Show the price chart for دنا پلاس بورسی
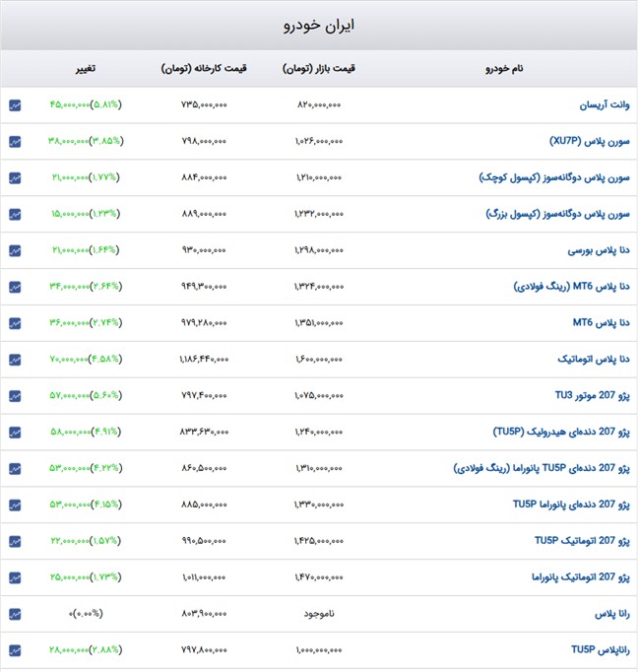640x672 pixels. 15,250
